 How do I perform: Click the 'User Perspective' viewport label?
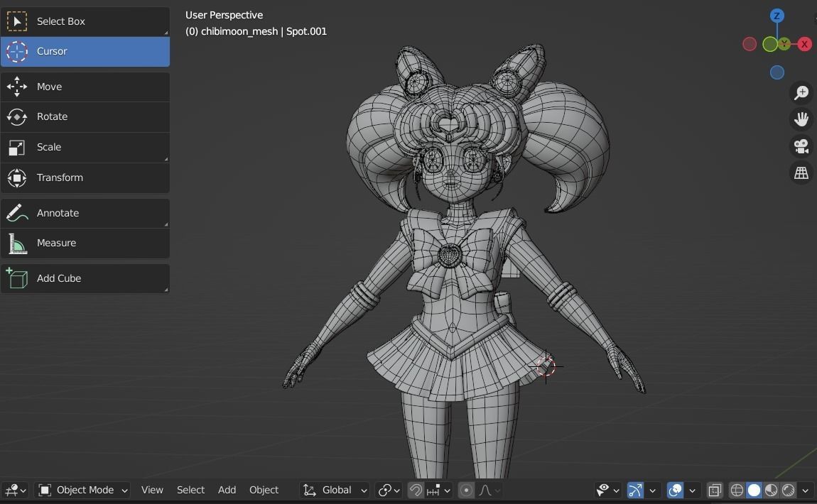click(224, 15)
